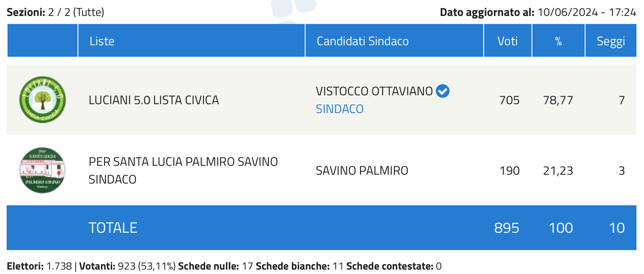The image size is (644, 274).
Task: Click the 21,23 percentage cell
Action: 558,171
